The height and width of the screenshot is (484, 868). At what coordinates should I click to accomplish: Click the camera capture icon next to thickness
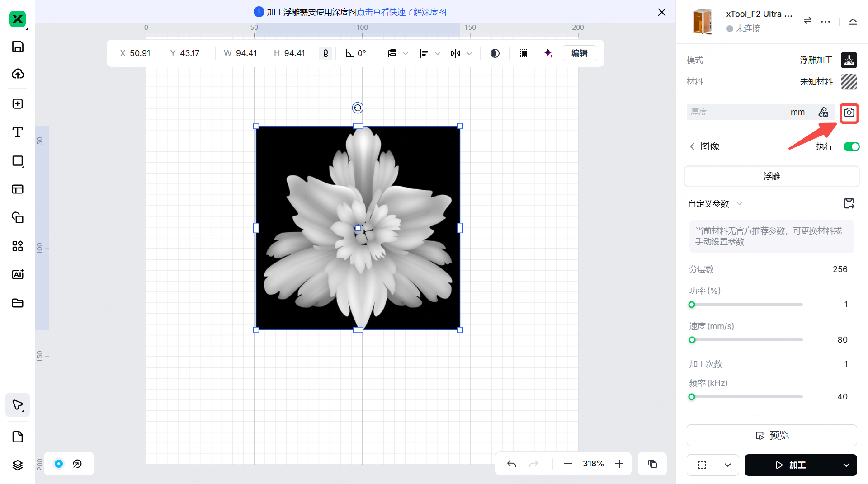coord(849,113)
